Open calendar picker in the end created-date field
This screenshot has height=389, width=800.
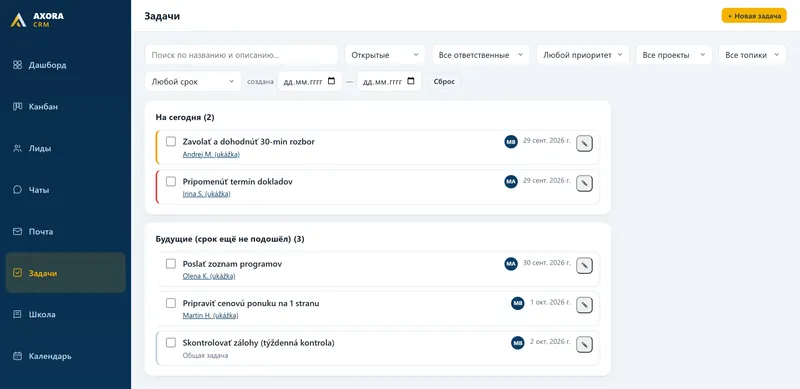(411, 81)
